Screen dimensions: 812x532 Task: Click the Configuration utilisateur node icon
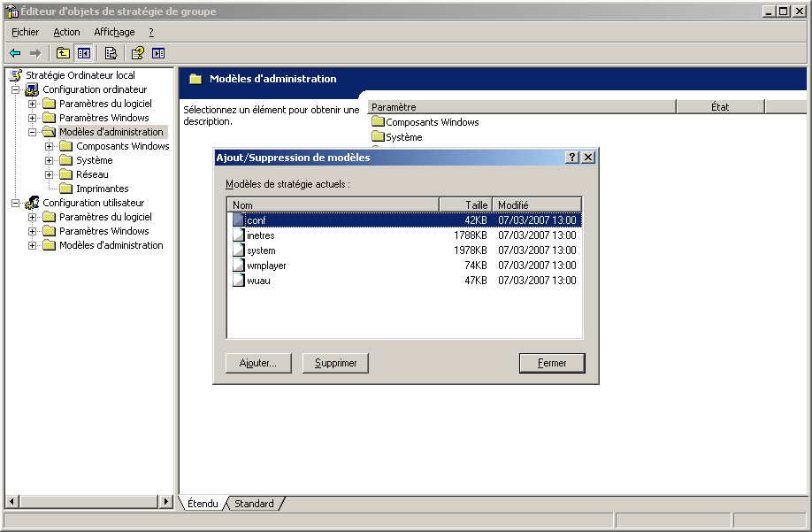(33, 203)
